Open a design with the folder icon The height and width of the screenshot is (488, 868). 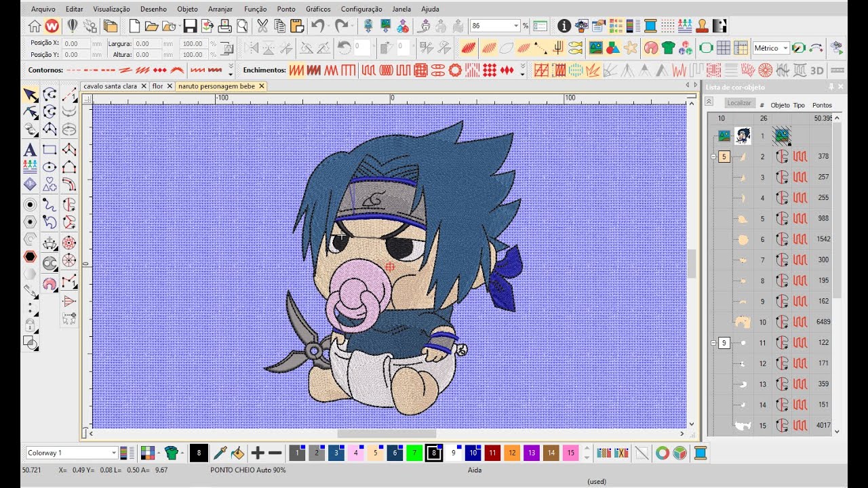[151, 26]
